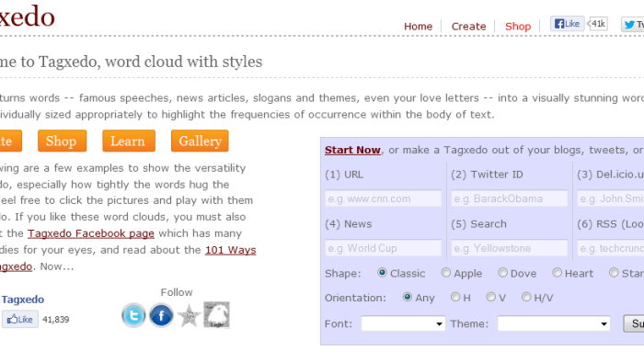Open Create in top navigation
Image resolution: width=644 pixels, height=362 pixels.
(x=468, y=27)
